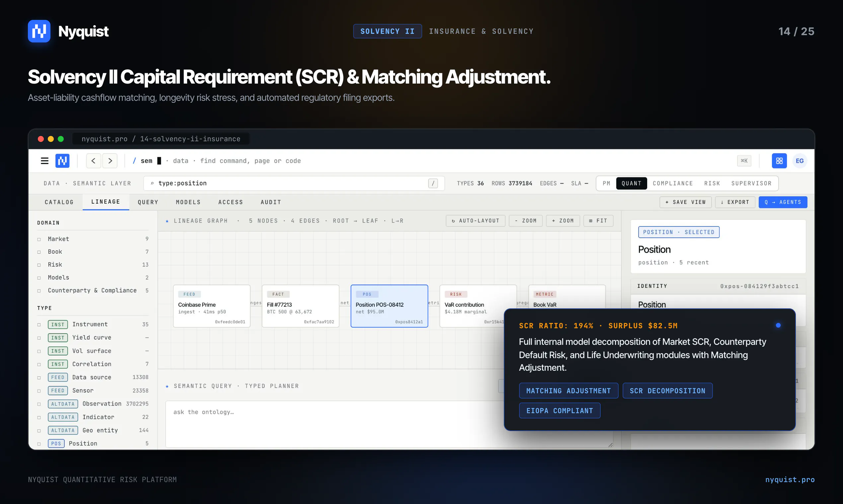Tick the Correlation type checkbox

[39, 364]
